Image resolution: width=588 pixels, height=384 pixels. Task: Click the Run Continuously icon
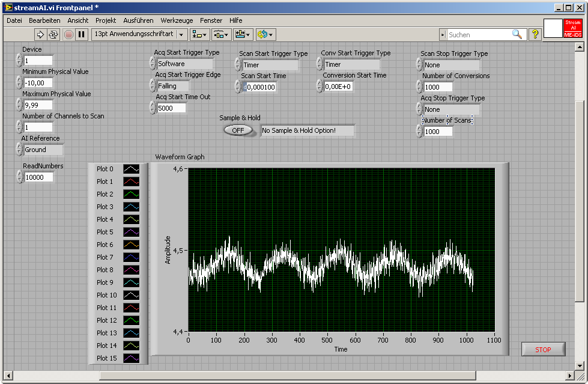point(53,34)
